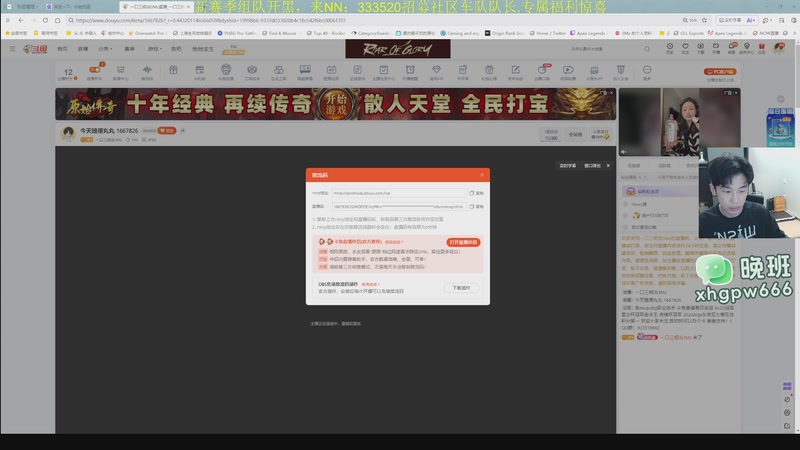Open the waveform icon in streamer toolbar

(147, 72)
